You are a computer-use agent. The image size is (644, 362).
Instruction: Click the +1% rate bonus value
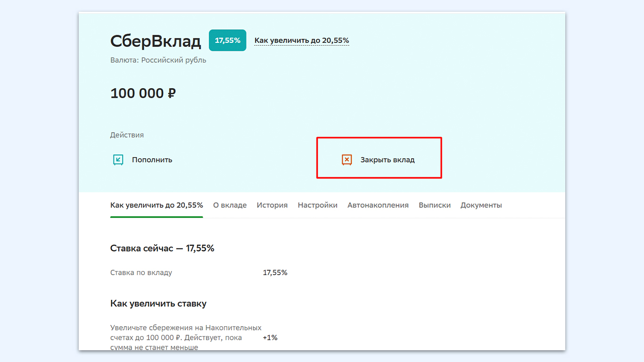tap(270, 337)
